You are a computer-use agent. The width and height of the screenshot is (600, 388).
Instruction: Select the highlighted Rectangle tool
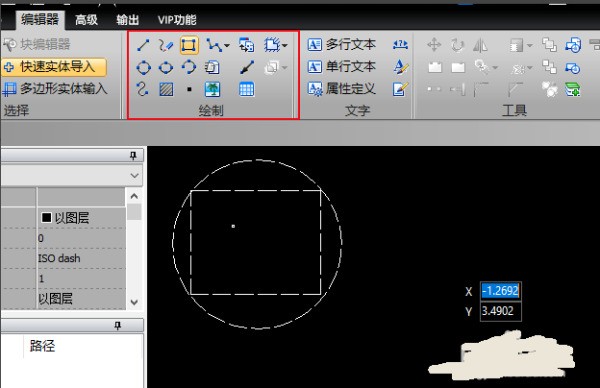point(189,45)
